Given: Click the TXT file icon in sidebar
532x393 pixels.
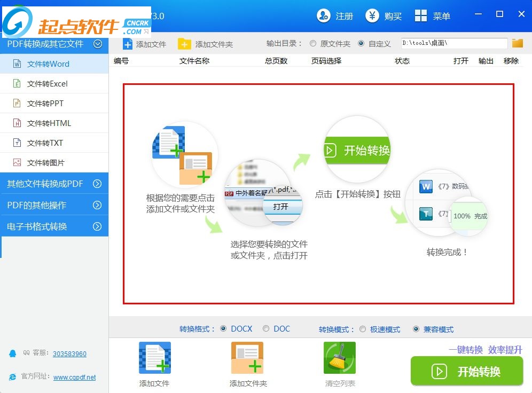Looking at the screenshot, I should [x=17, y=143].
